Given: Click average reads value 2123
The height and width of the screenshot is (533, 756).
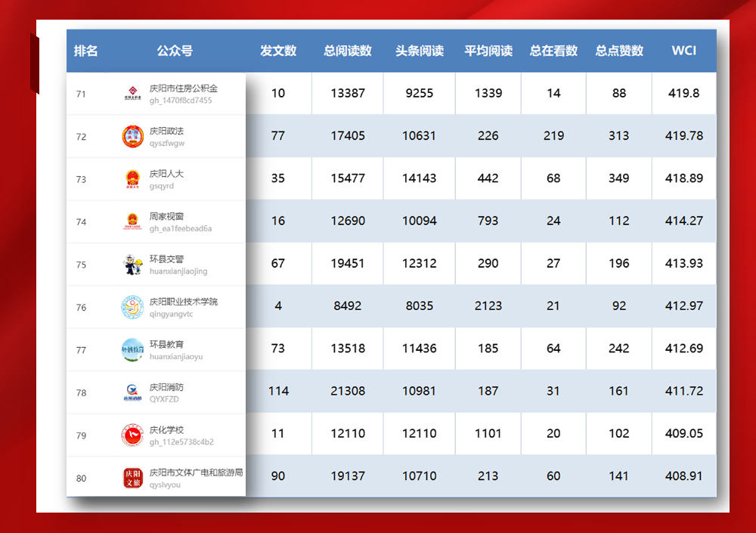Looking at the screenshot, I should pos(488,305).
